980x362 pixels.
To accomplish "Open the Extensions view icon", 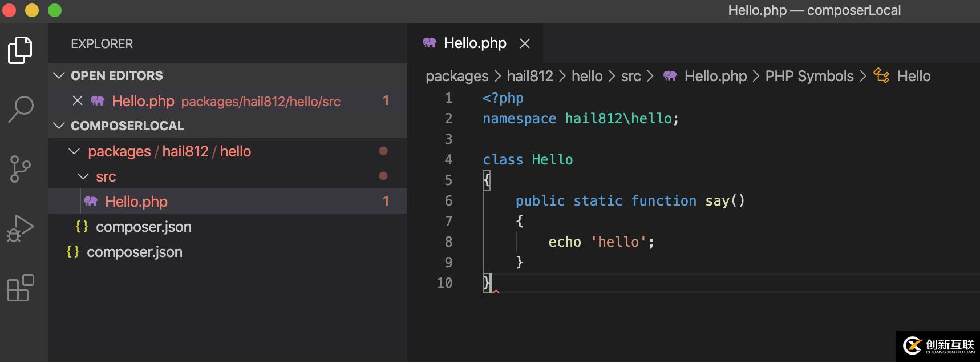I will pos(21,288).
